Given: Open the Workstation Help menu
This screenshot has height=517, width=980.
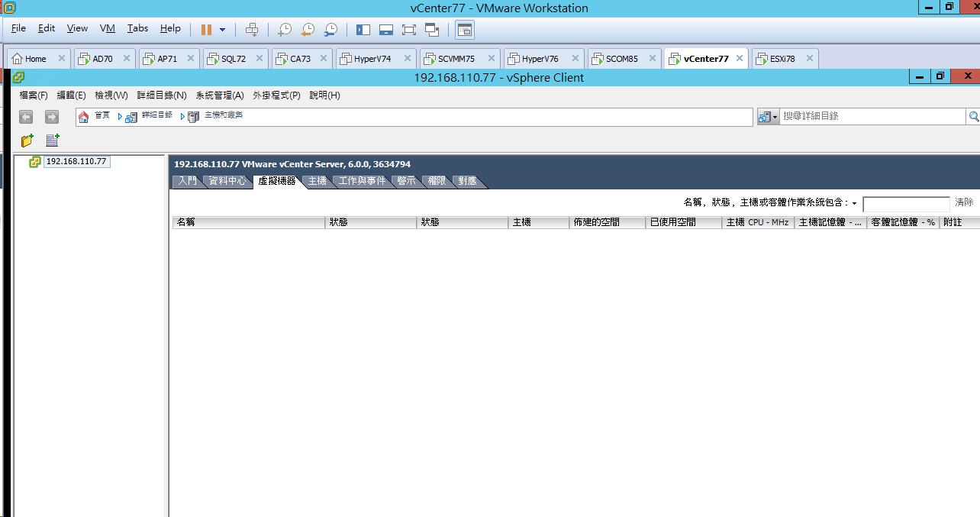Looking at the screenshot, I should click(x=170, y=28).
